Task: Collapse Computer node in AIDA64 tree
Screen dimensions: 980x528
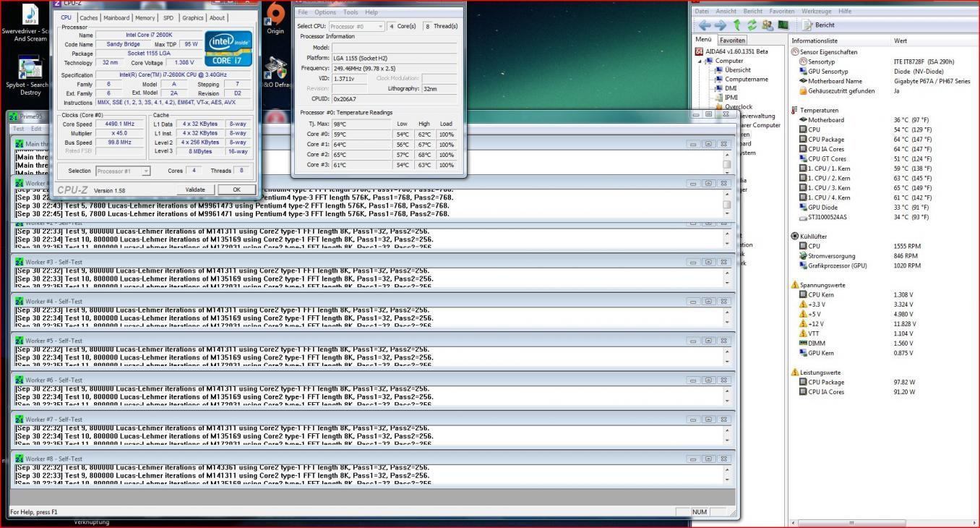Action: coord(699,61)
